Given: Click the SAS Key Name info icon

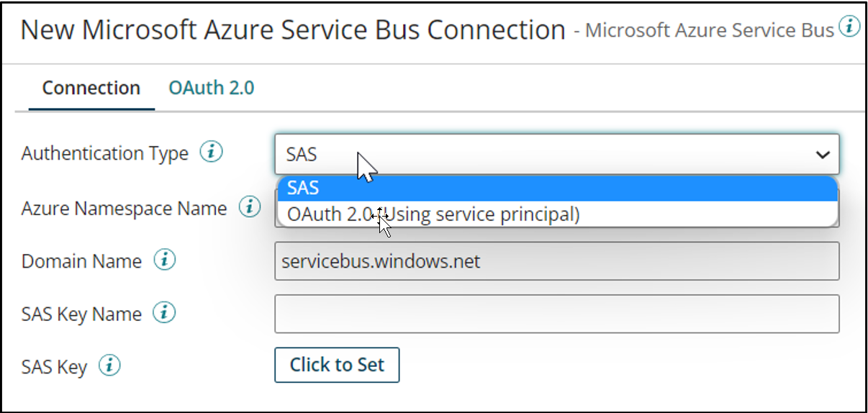Looking at the screenshot, I should [x=165, y=313].
